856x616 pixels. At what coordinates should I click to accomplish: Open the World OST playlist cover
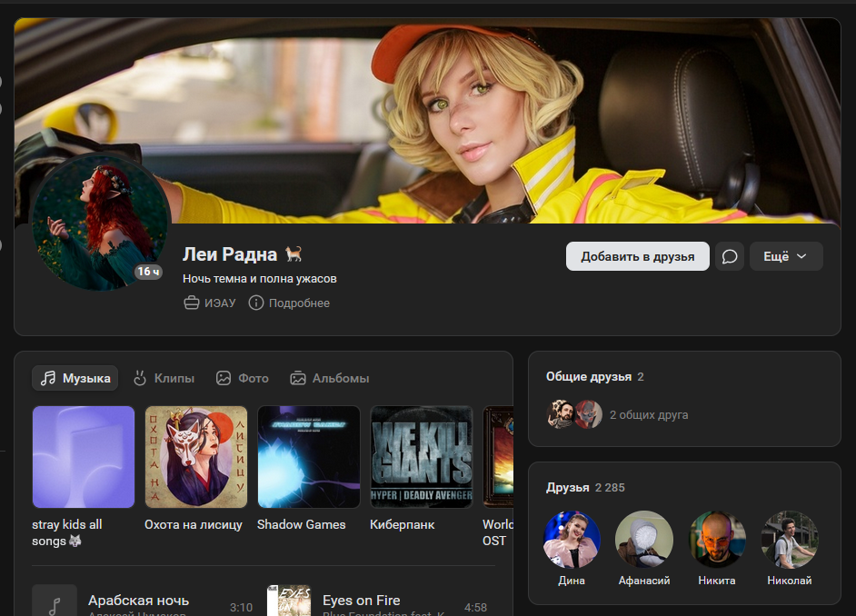[x=498, y=457]
